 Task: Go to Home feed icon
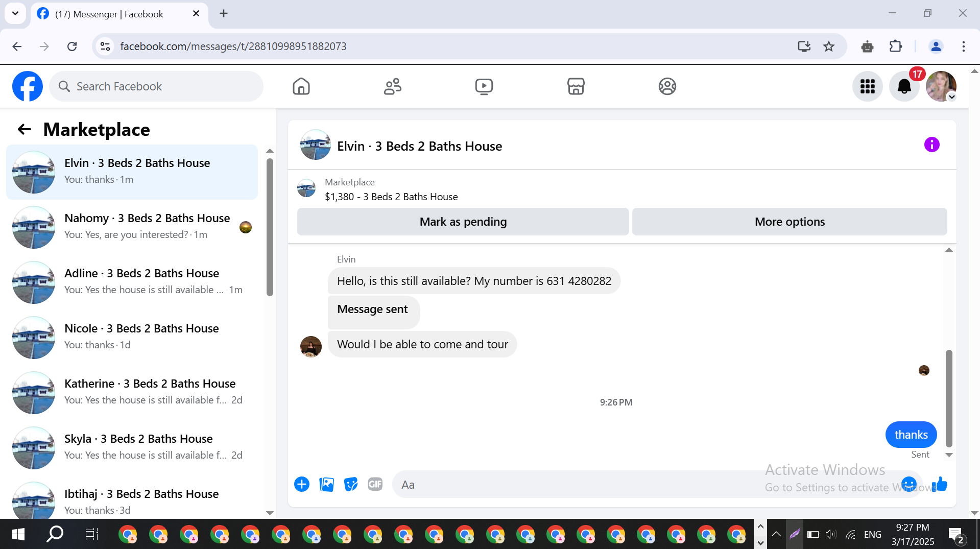point(301,86)
